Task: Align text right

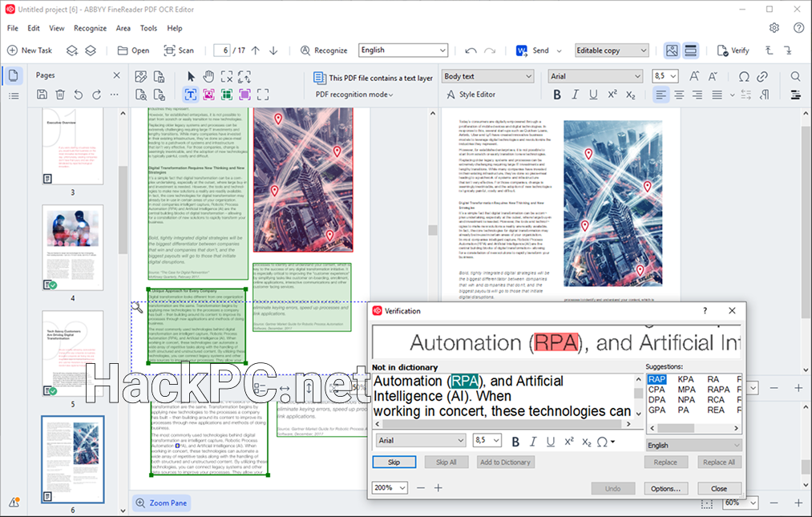Action: (x=697, y=95)
